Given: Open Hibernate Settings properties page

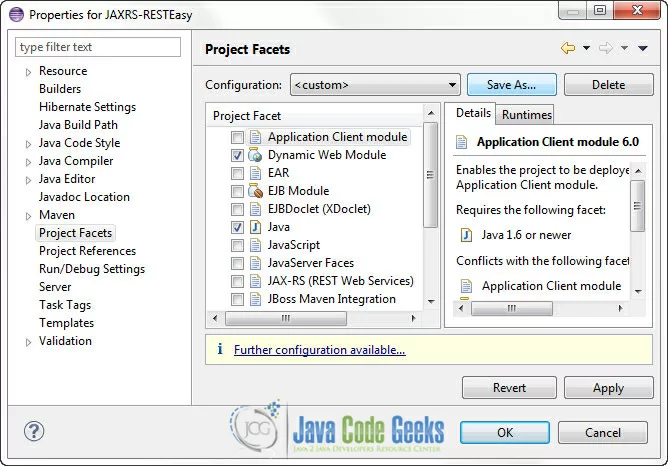Looking at the screenshot, I should pyautogui.click(x=87, y=107).
